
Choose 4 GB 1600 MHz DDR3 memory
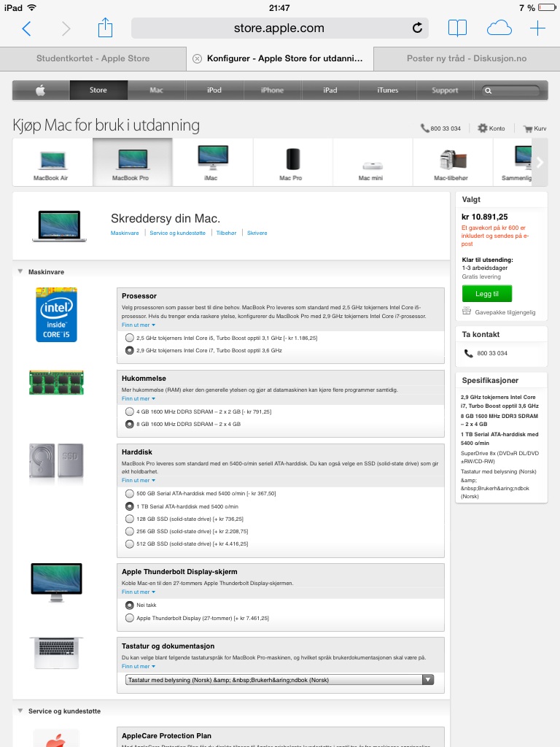tap(129, 411)
